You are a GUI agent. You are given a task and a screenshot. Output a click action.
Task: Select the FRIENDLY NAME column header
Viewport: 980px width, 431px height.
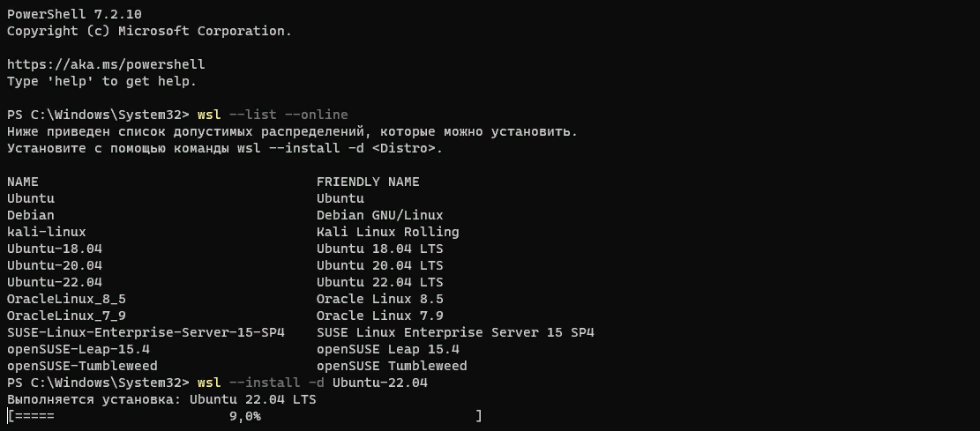point(368,182)
